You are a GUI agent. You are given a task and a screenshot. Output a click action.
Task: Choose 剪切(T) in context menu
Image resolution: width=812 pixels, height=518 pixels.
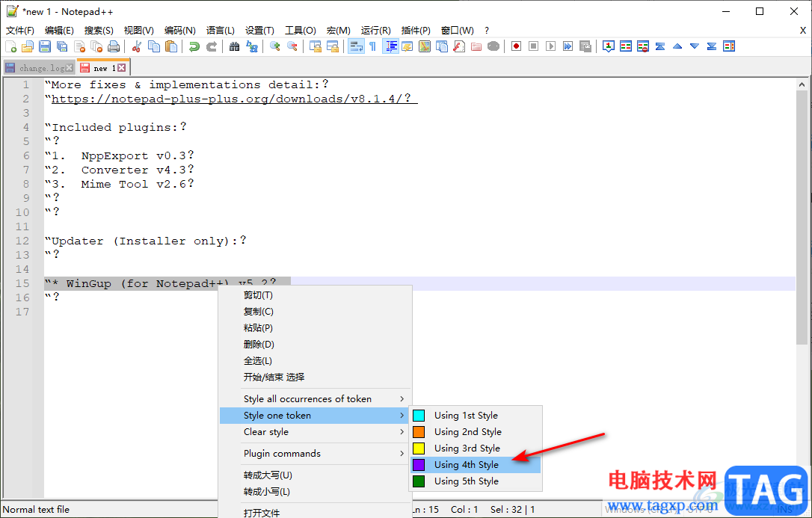315,295
